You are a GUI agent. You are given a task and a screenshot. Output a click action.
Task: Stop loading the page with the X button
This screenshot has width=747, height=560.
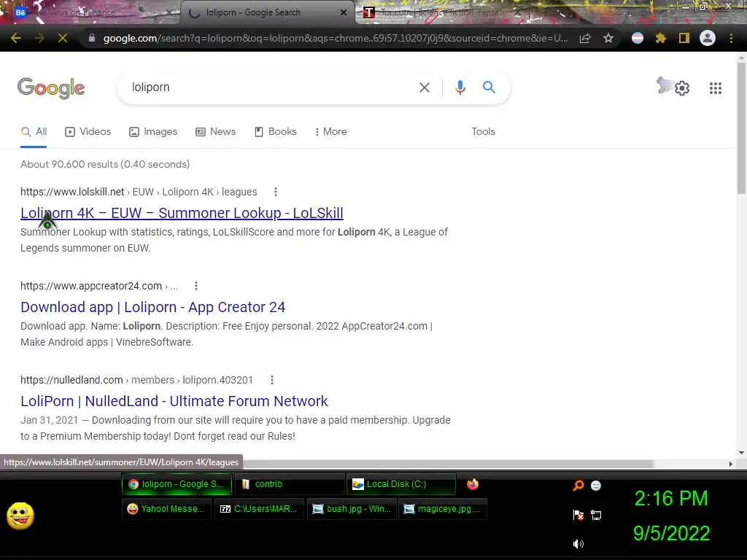pyautogui.click(x=63, y=38)
